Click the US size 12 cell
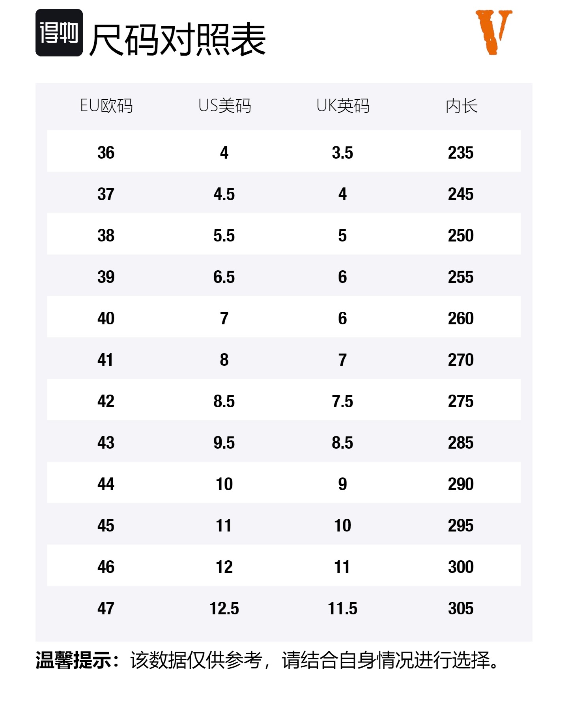 [224, 567]
